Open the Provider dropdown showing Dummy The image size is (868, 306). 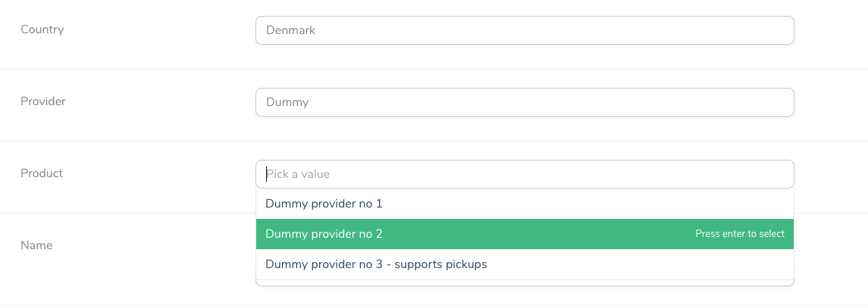pyautogui.click(x=525, y=102)
